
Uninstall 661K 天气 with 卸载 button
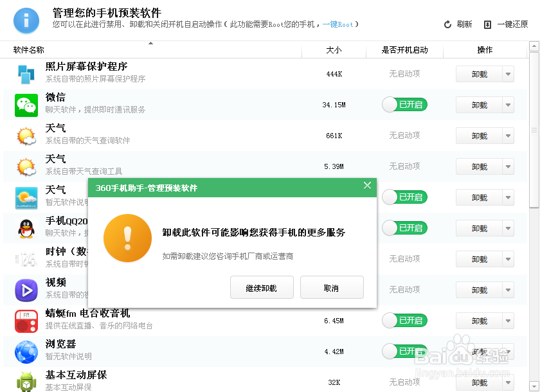[479, 136]
